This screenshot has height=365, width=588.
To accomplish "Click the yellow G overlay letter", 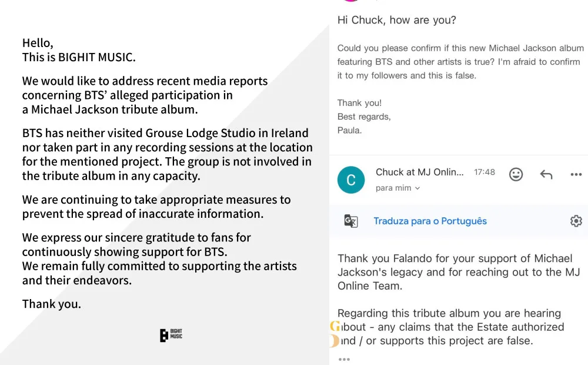I will pyautogui.click(x=335, y=326).
